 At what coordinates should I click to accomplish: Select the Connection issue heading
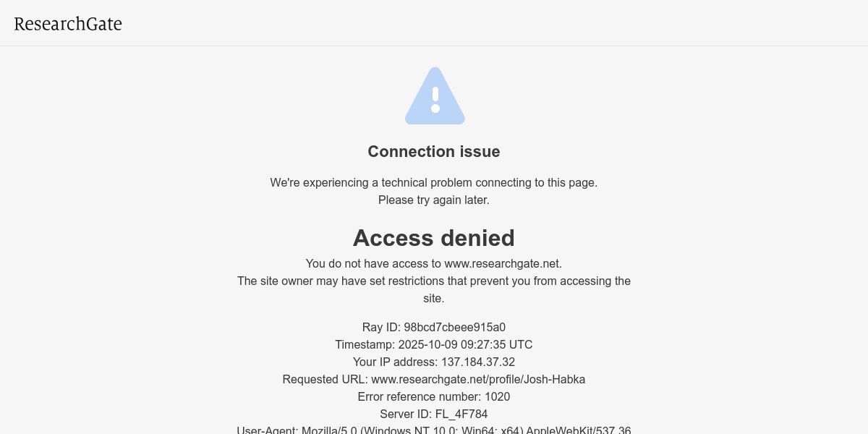[434, 151]
